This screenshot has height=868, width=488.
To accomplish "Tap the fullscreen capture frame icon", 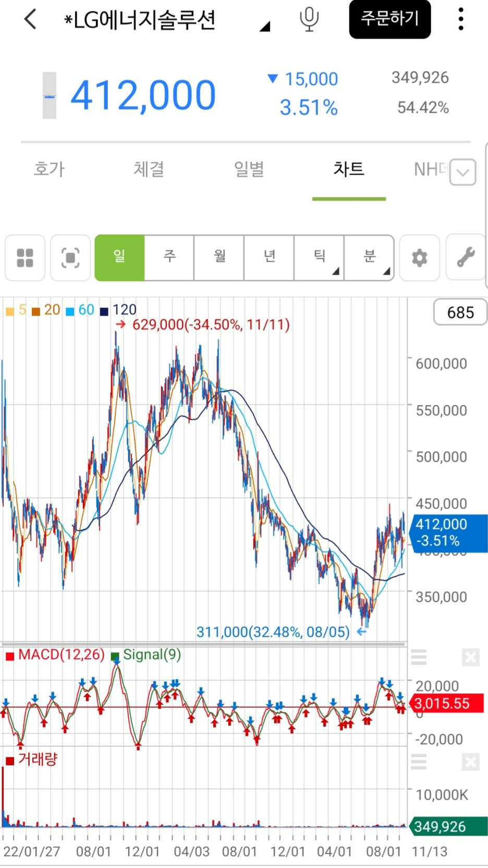I will [70, 258].
